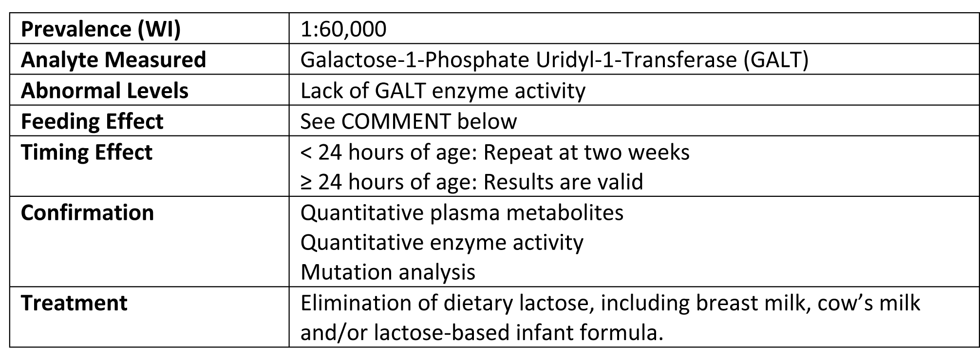
Task: Click the 'Feeding Effect' row label
Action: [92, 121]
